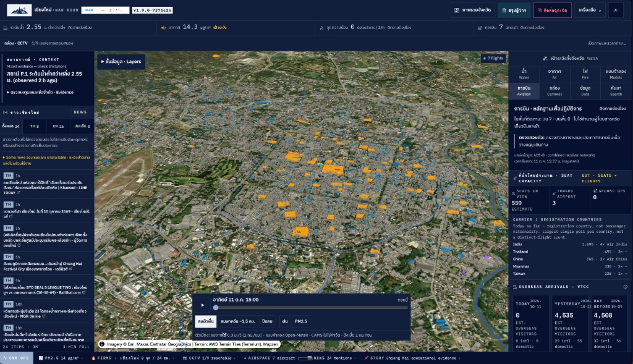The width and height of the screenshot is (633, 364).
Task: Toggle the PM2.5 layer button
Action: (301, 321)
